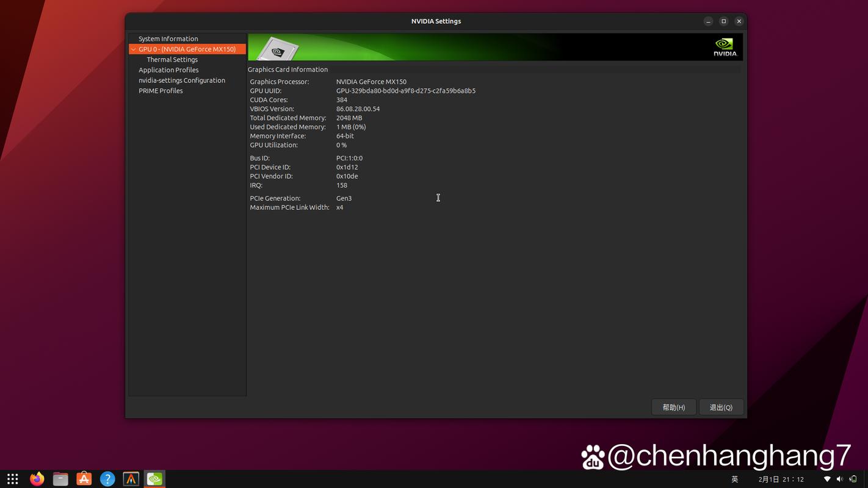
Task: Launch Firefox from the taskbar
Action: (37, 479)
